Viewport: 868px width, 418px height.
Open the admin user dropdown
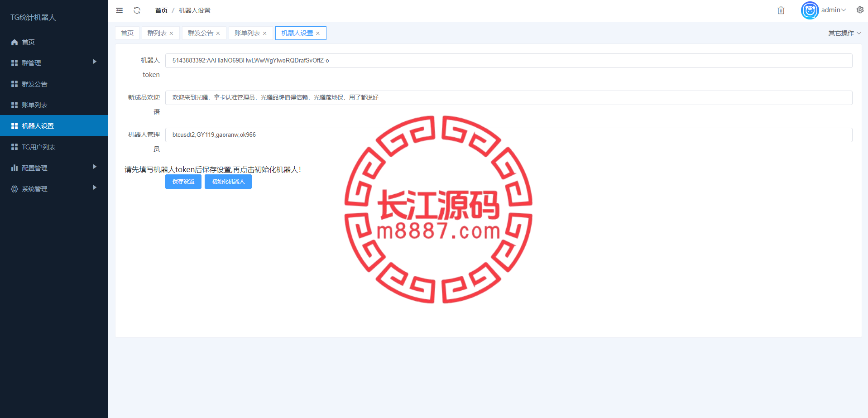pyautogui.click(x=834, y=10)
